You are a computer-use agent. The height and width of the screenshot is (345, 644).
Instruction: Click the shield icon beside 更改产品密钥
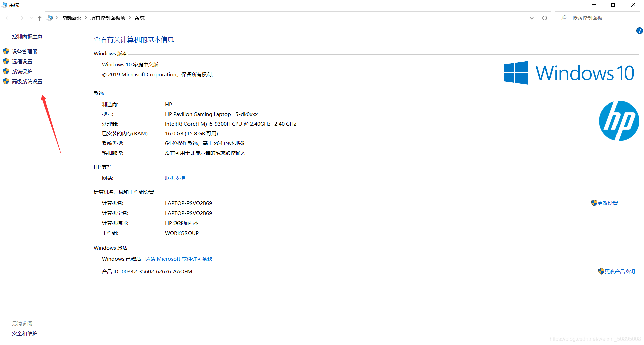[601, 271]
